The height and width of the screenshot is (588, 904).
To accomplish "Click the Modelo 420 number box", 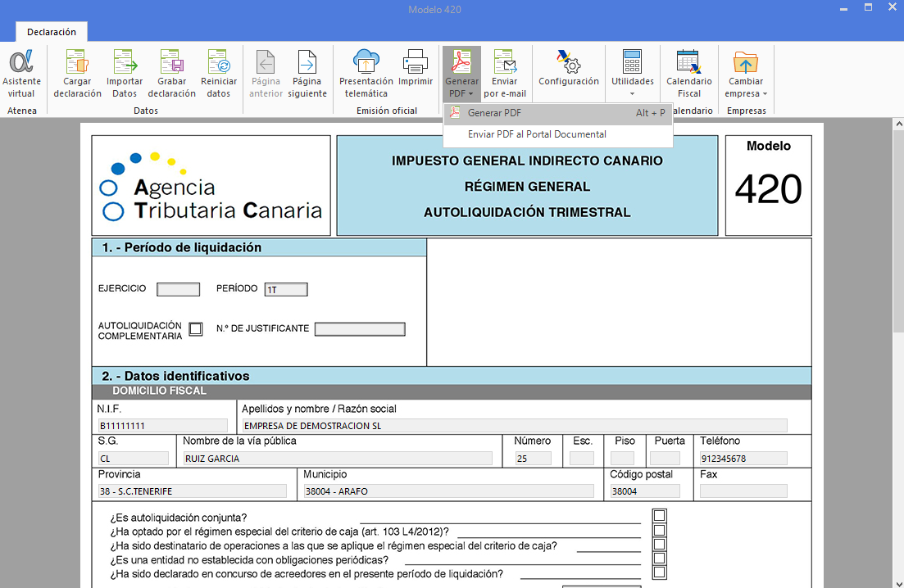I will click(x=769, y=185).
